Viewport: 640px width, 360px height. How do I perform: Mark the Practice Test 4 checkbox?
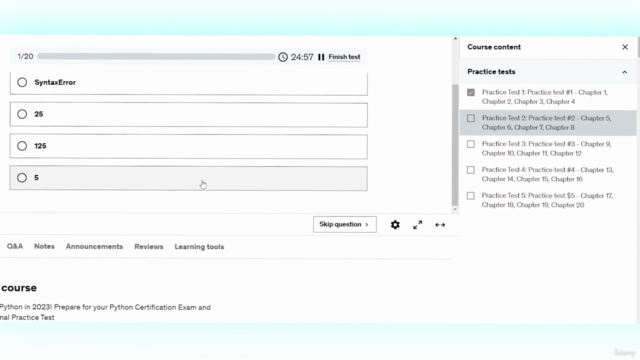click(x=471, y=170)
